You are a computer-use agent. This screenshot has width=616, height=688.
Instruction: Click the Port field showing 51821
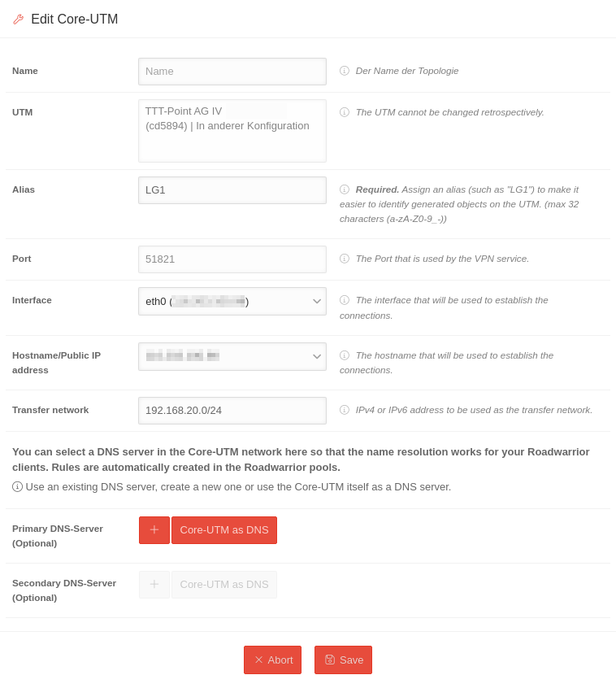(x=232, y=259)
